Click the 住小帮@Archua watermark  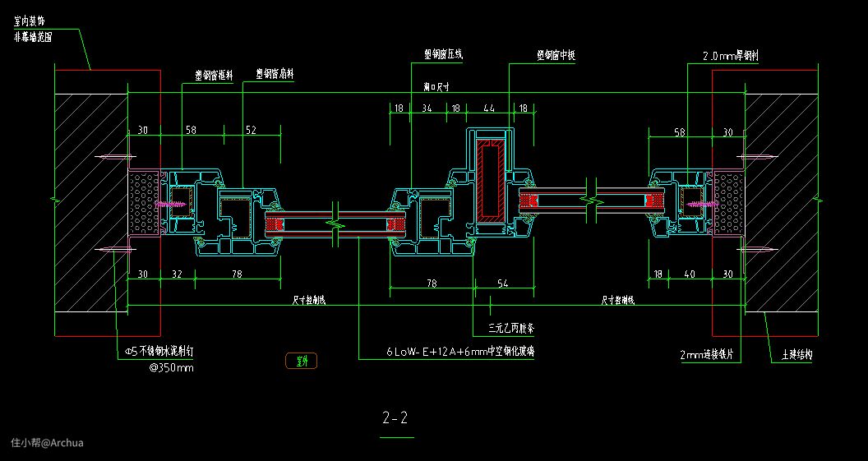(x=47, y=443)
